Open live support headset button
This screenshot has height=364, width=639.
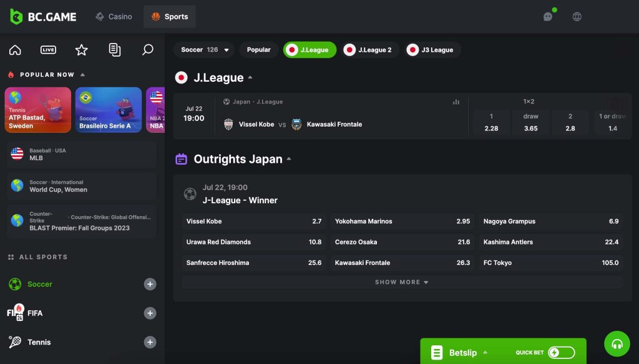coord(617,344)
